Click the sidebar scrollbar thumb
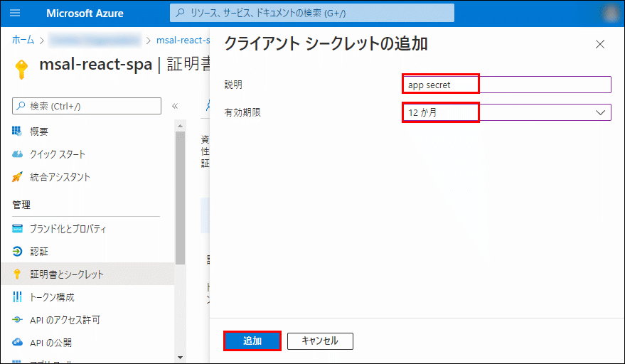The height and width of the screenshot is (364, 625). click(x=180, y=198)
